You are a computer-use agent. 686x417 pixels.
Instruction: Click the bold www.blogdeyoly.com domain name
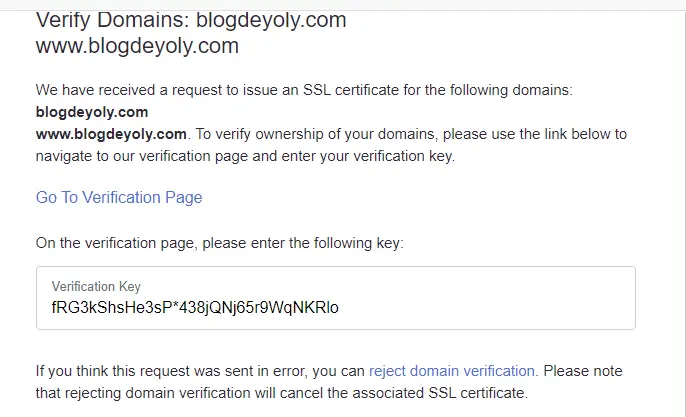(x=111, y=134)
